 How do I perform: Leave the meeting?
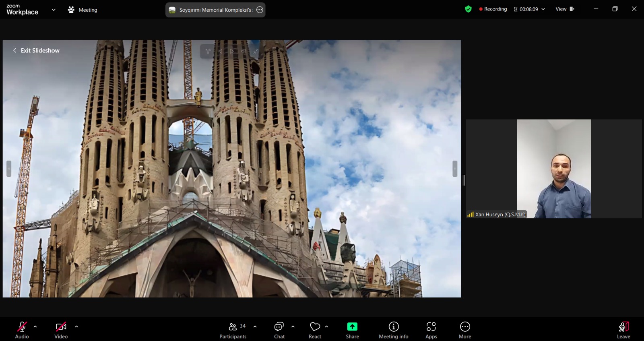(623, 330)
